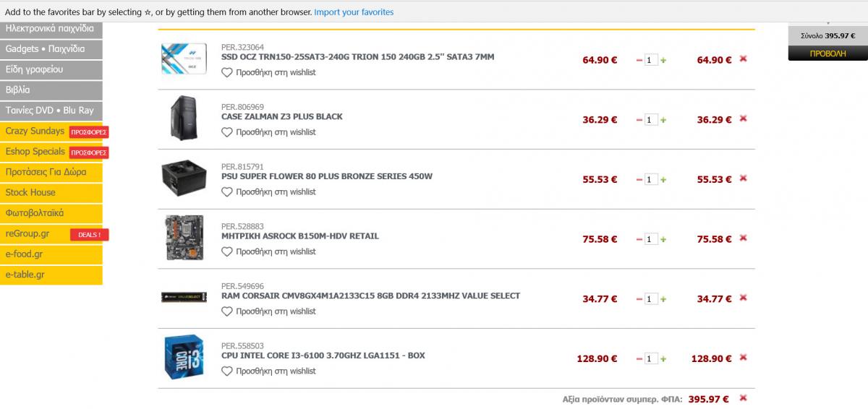Add SSD OCZ TRION to wishlist
868x409 pixels.
[x=269, y=72]
